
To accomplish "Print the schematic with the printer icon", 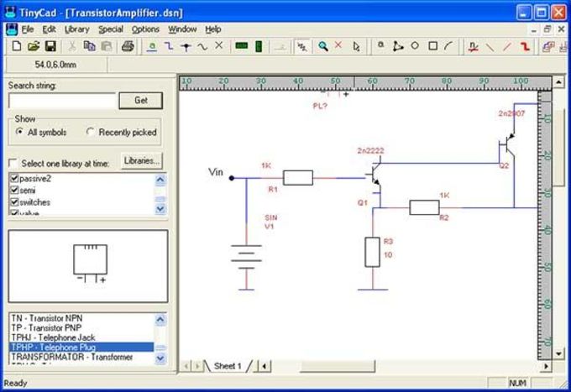I will (x=128, y=46).
